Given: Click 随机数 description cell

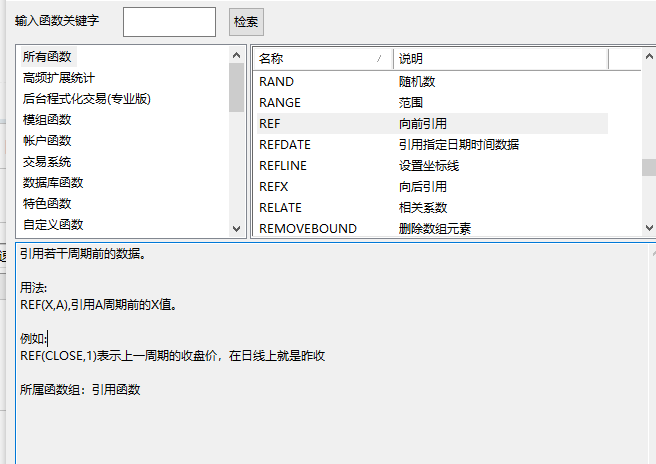Looking at the screenshot, I should [x=417, y=82].
